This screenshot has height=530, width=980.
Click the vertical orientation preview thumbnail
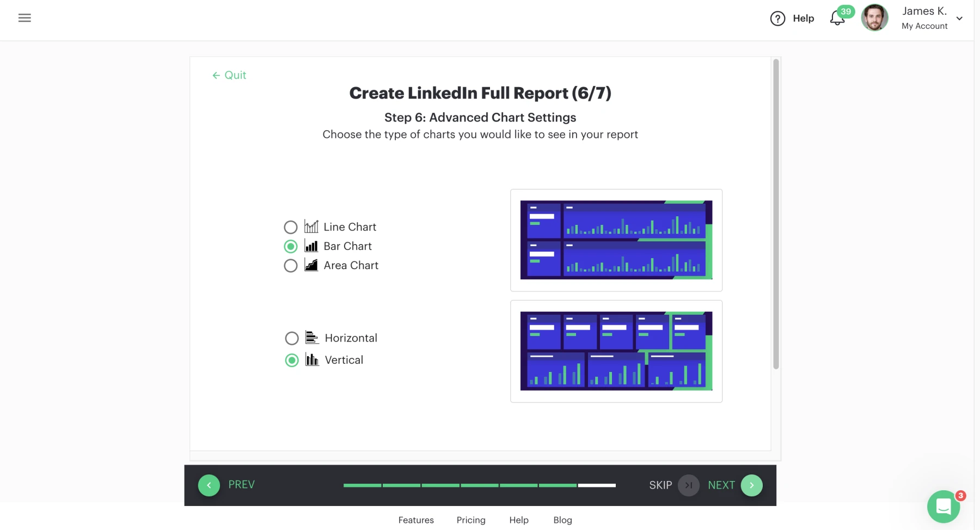(616, 351)
